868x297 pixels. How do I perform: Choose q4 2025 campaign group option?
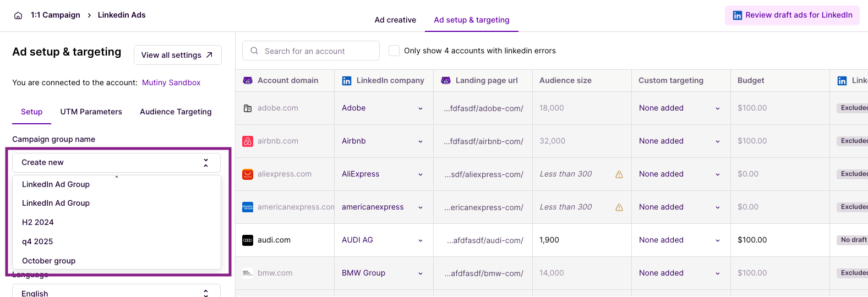(x=117, y=241)
